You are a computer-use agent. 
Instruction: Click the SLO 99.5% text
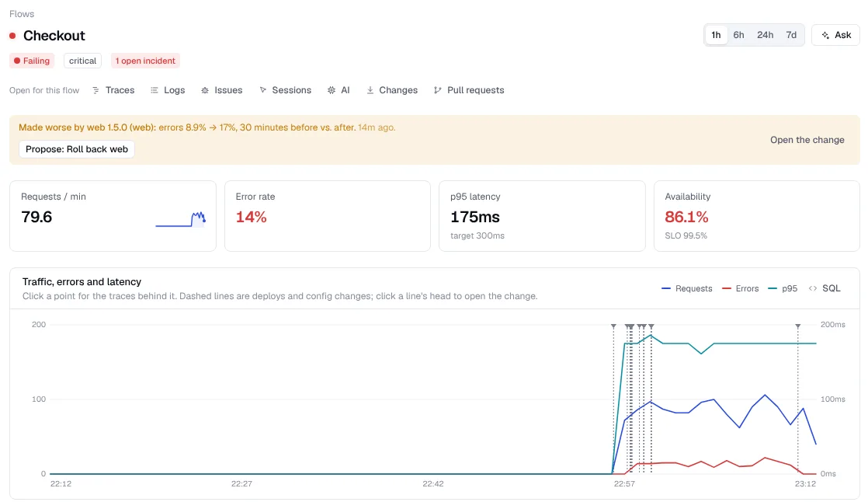click(686, 235)
